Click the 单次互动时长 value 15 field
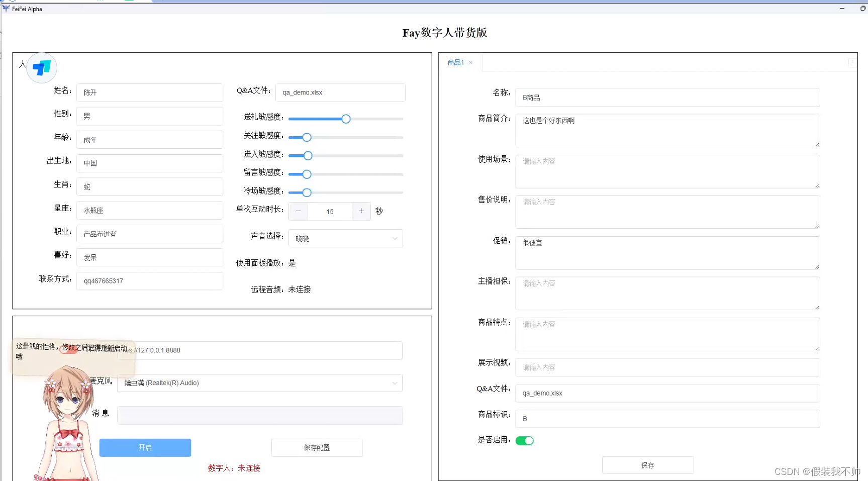The image size is (868, 481). (x=330, y=212)
